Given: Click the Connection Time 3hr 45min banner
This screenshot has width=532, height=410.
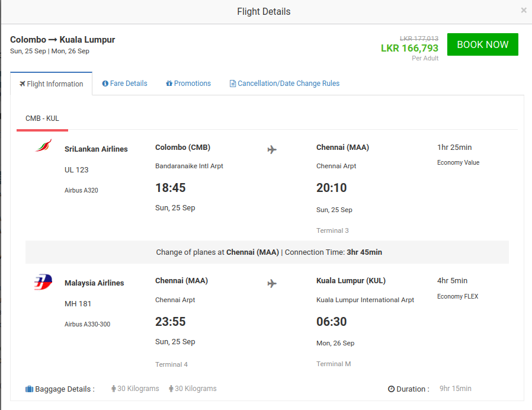Looking at the screenshot, I should 267,252.
